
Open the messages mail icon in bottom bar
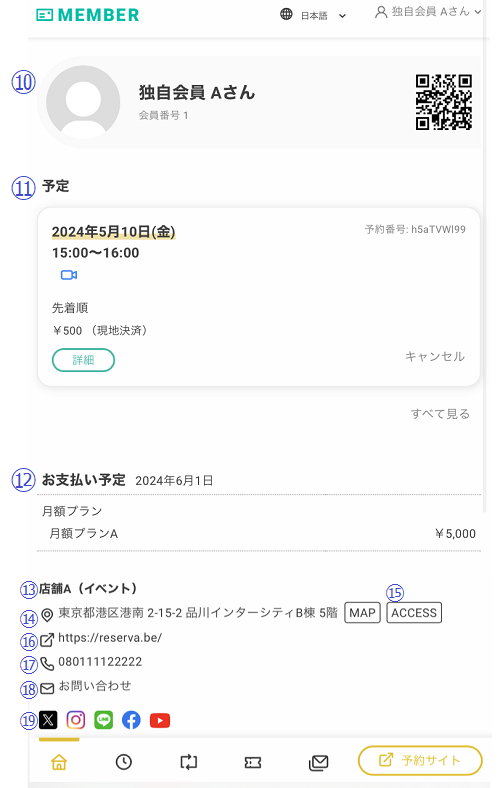318,763
